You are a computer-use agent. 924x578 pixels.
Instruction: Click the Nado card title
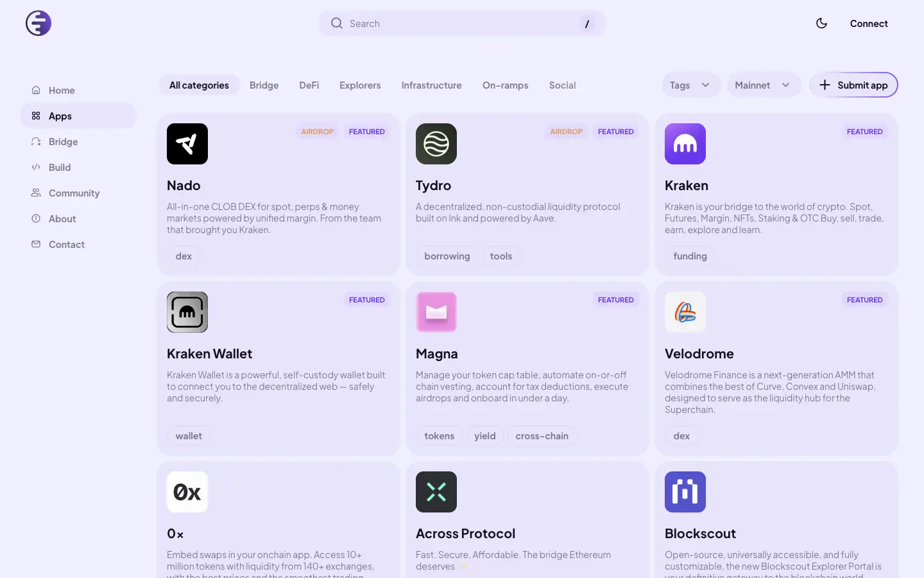click(x=184, y=186)
